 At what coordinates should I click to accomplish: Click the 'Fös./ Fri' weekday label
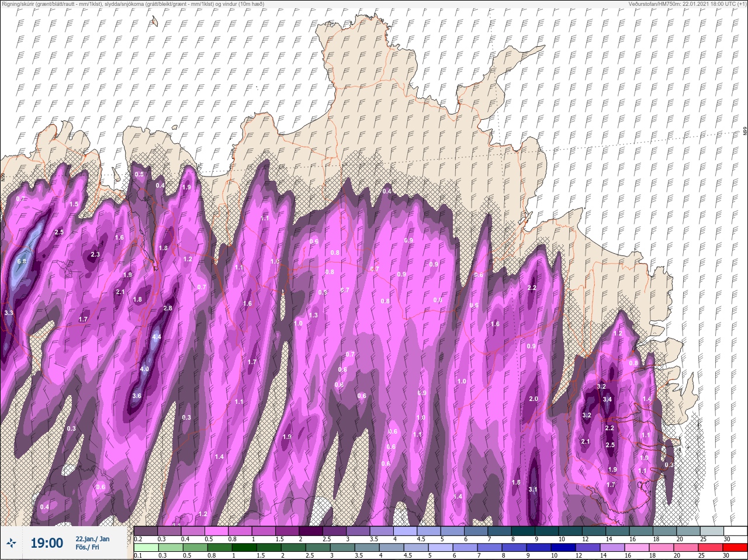88,547
